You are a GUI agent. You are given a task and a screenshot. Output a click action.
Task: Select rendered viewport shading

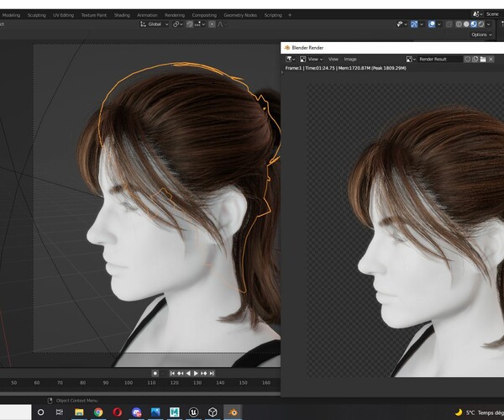click(x=481, y=24)
